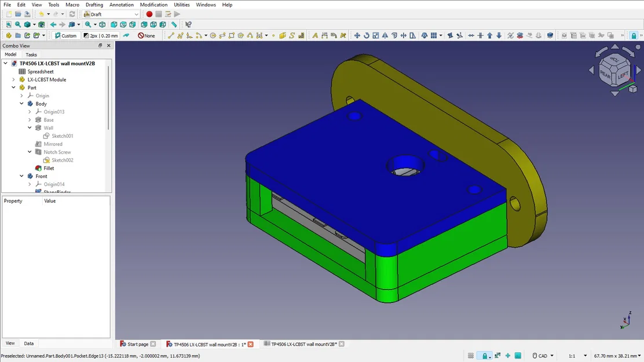Viewport: 644px width, 362px height.
Task: Click the Fit all view icon
Action: pyautogui.click(x=9, y=25)
